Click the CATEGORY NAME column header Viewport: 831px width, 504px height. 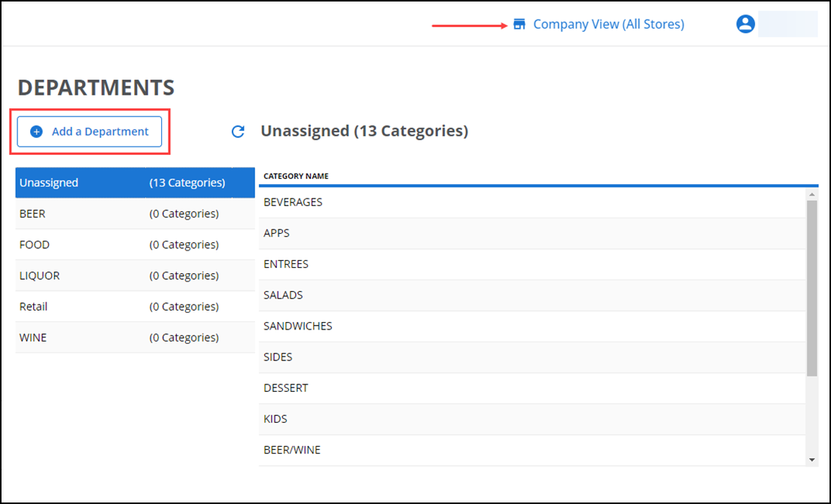click(297, 176)
